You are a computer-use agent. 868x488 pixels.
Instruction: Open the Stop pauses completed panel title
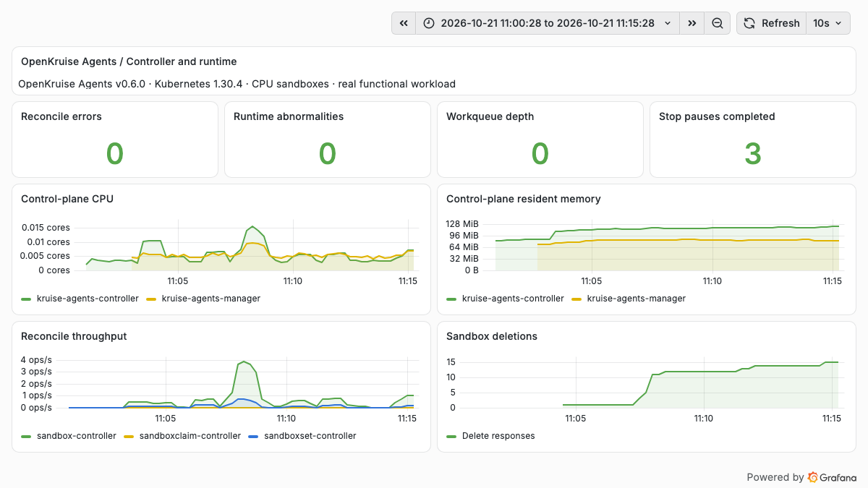pyautogui.click(x=717, y=116)
